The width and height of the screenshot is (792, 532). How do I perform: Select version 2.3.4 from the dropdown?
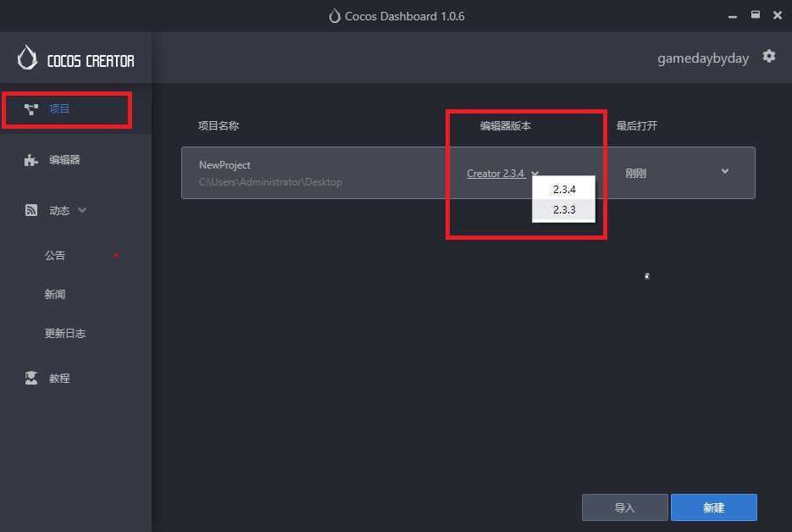point(563,190)
